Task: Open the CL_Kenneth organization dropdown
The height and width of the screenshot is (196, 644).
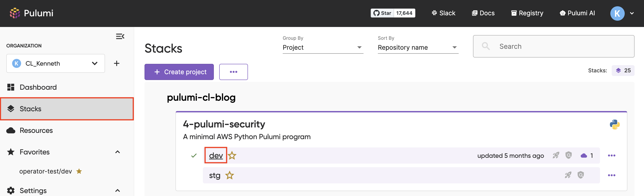Action: (x=55, y=63)
